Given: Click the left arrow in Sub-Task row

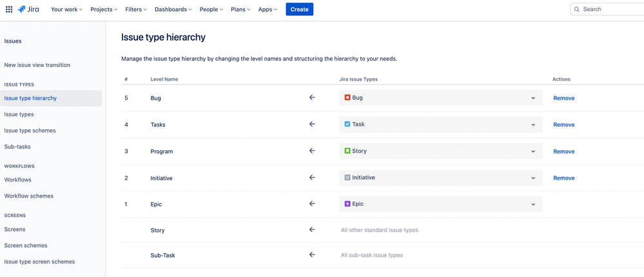Looking at the screenshot, I should pyautogui.click(x=312, y=255).
